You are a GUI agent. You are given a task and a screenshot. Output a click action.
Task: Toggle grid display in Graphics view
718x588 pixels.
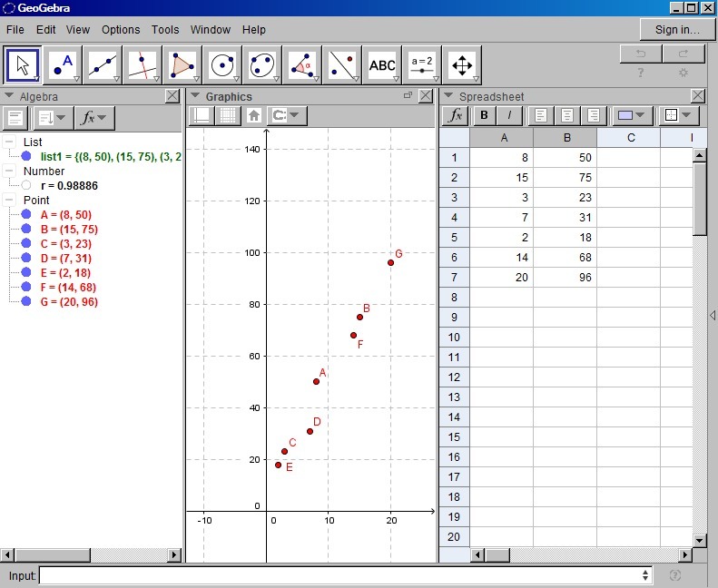[x=228, y=116]
